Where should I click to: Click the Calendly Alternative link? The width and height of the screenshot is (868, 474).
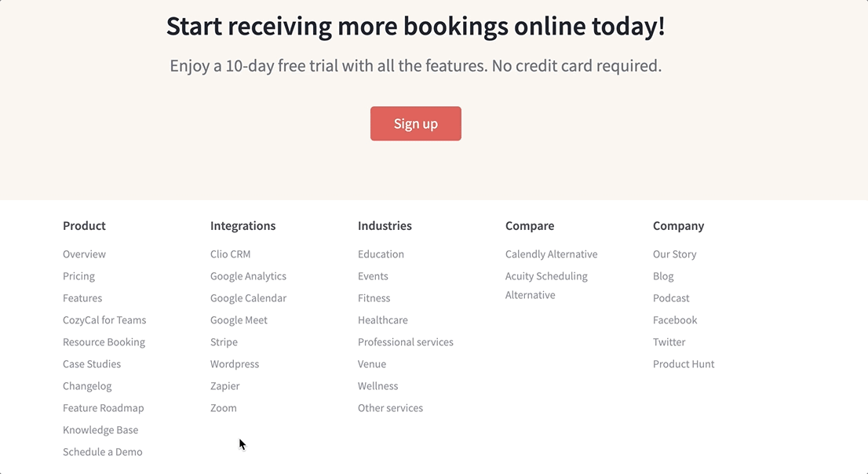[x=551, y=254]
